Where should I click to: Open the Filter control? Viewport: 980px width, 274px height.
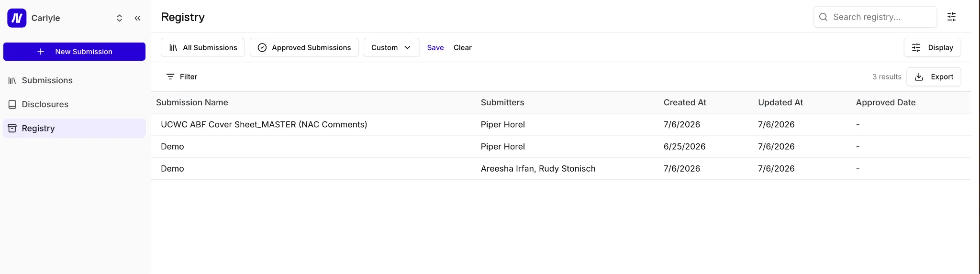[x=181, y=77]
